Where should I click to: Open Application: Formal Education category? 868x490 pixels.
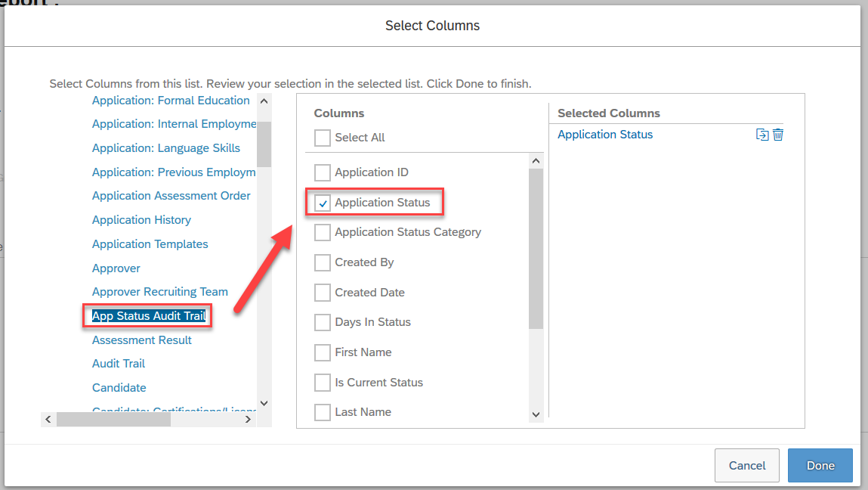(171, 101)
